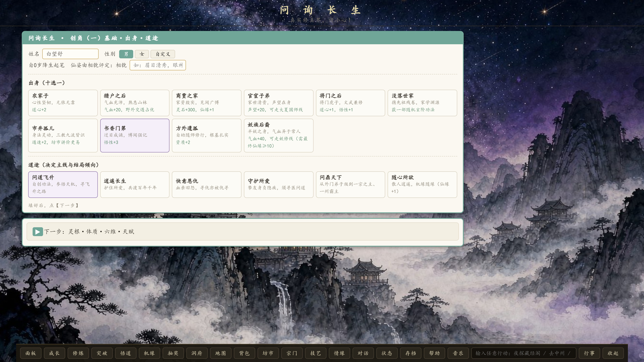Pick the 妖族后裔 origin card

279,135
